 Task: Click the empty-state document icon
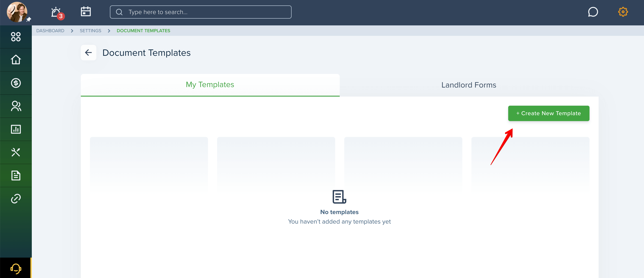click(339, 197)
